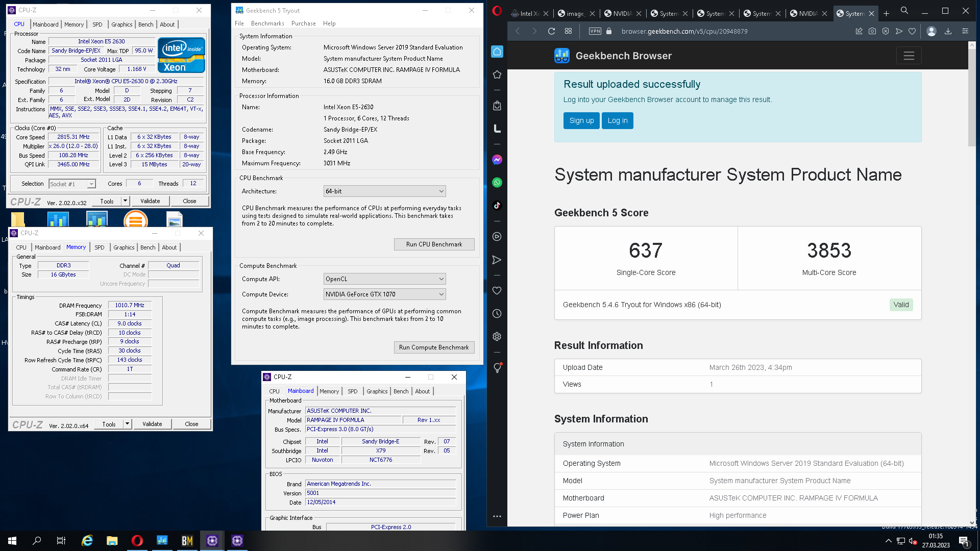This screenshot has width=980, height=551.
Task: Expand Socket #1 selection dropdown in CPU-Z
Action: 91,184
